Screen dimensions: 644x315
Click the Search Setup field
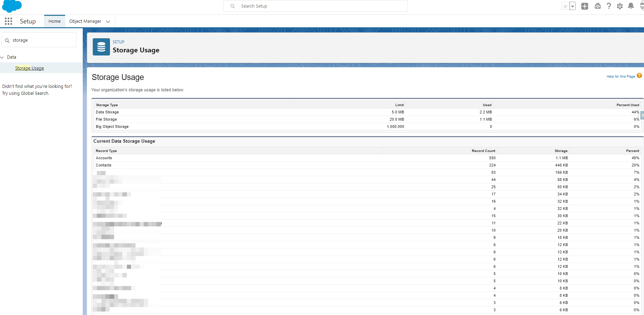click(x=315, y=6)
